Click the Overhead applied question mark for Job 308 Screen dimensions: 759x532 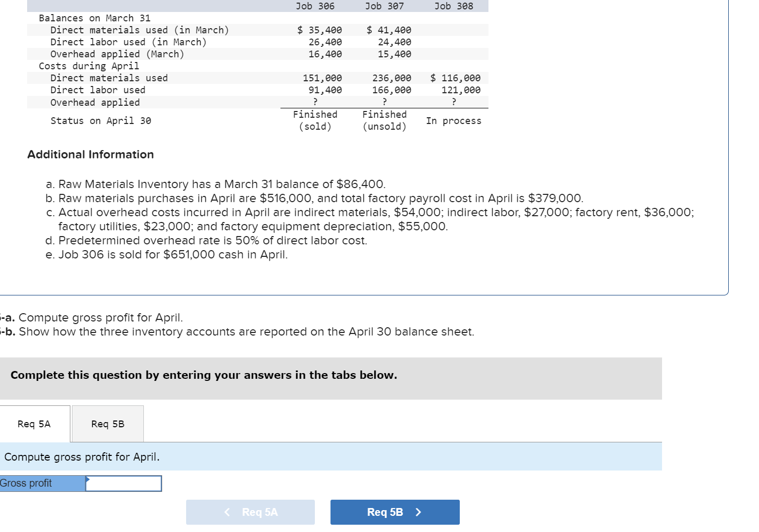tap(454, 102)
